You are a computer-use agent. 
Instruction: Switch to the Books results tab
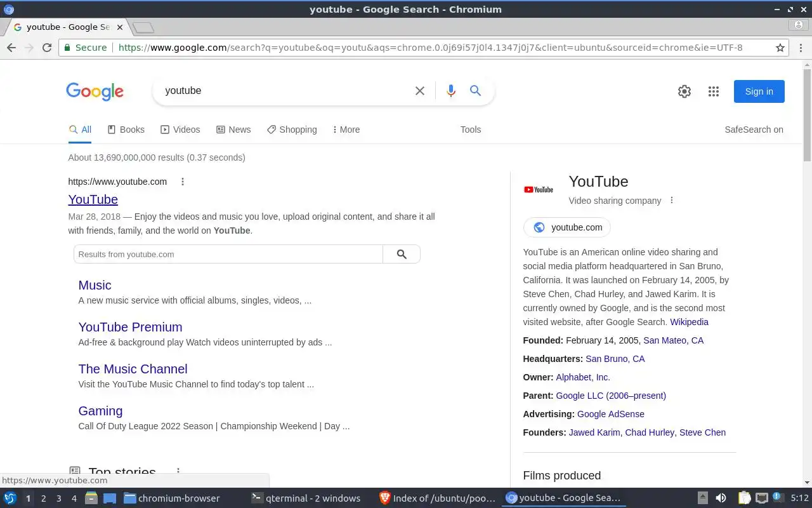(126, 130)
